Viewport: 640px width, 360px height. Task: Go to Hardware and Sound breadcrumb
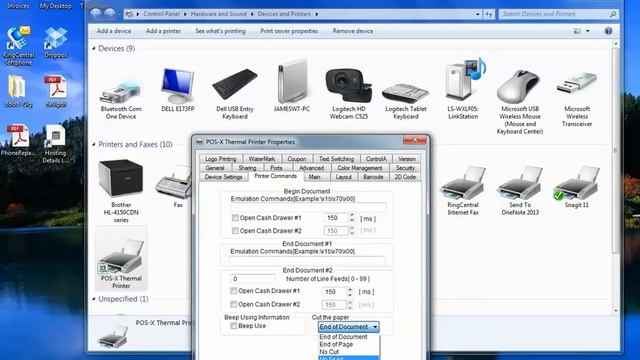click(x=218, y=14)
